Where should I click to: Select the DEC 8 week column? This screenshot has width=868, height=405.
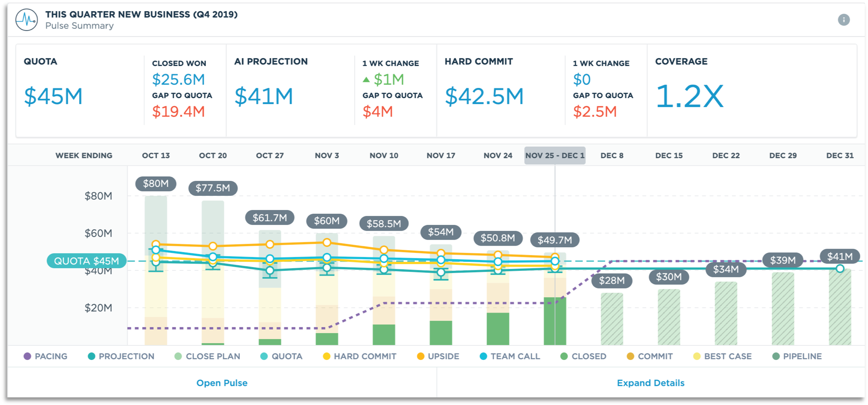click(x=612, y=155)
